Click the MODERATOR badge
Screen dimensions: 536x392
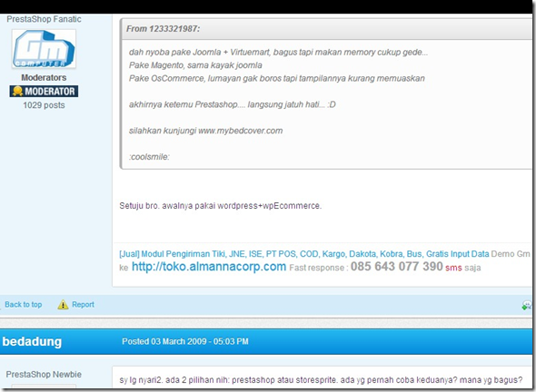click(44, 91)
